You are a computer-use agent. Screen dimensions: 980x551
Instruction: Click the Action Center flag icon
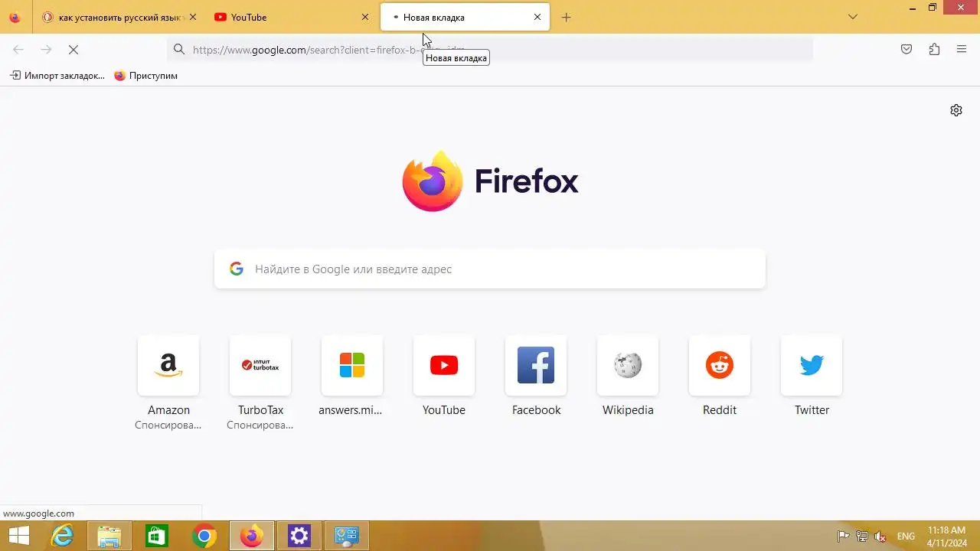(843, 536)
